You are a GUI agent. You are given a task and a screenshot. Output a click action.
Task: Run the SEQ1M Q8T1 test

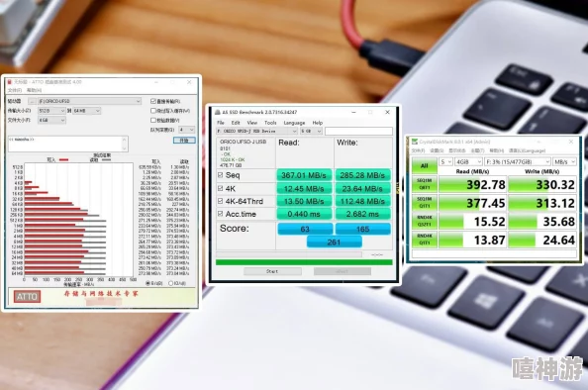(424, 184)
